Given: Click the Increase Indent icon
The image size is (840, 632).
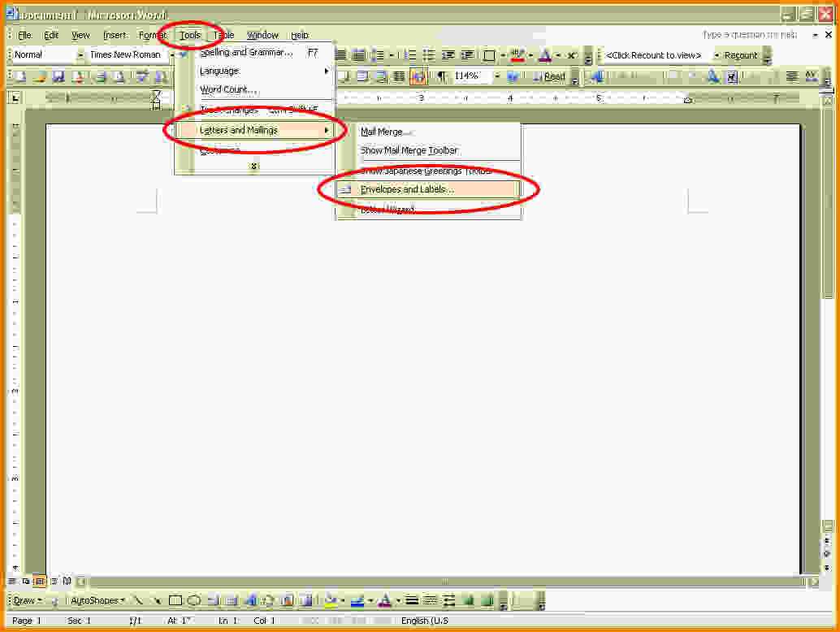Looking at the screenshot, I should coord(467,54).
